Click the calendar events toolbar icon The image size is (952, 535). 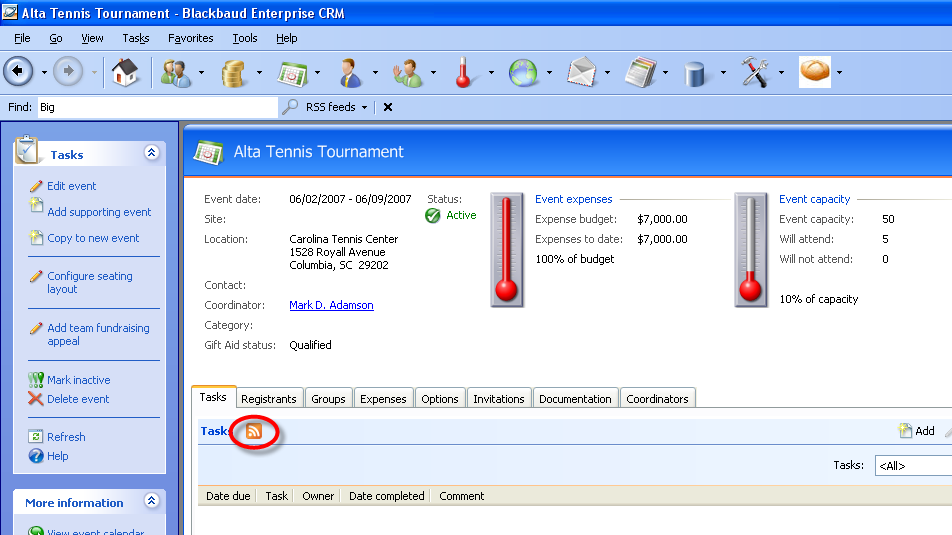pyautogui.click(x=291, y=72)
